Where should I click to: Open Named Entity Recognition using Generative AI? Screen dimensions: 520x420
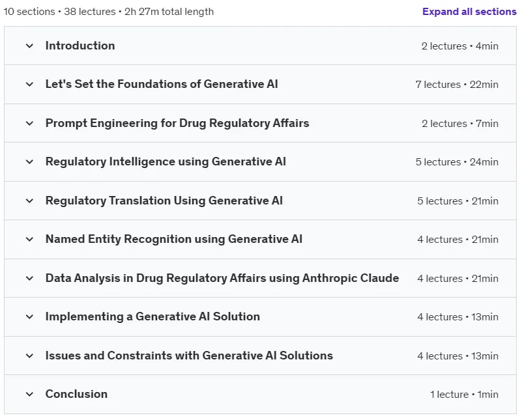pos(174,240)
